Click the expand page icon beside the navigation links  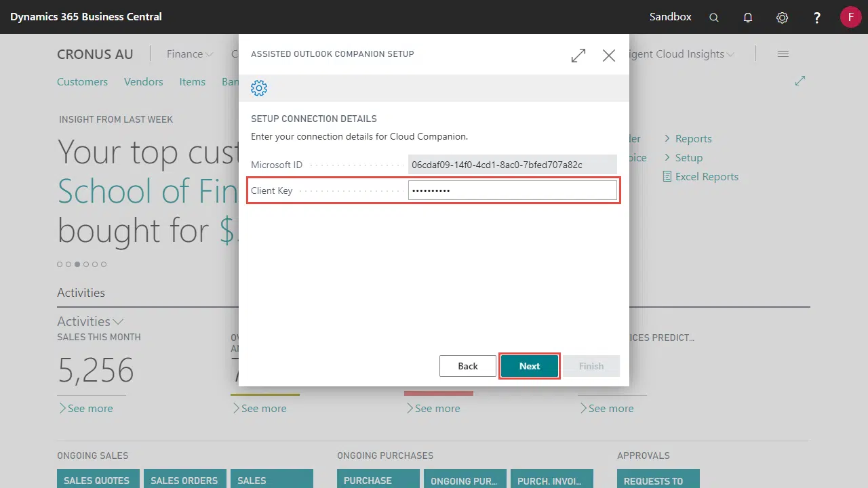click(800, 81)
